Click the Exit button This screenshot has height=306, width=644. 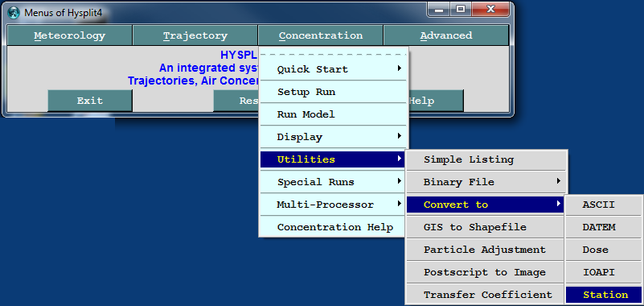[90, 101]
